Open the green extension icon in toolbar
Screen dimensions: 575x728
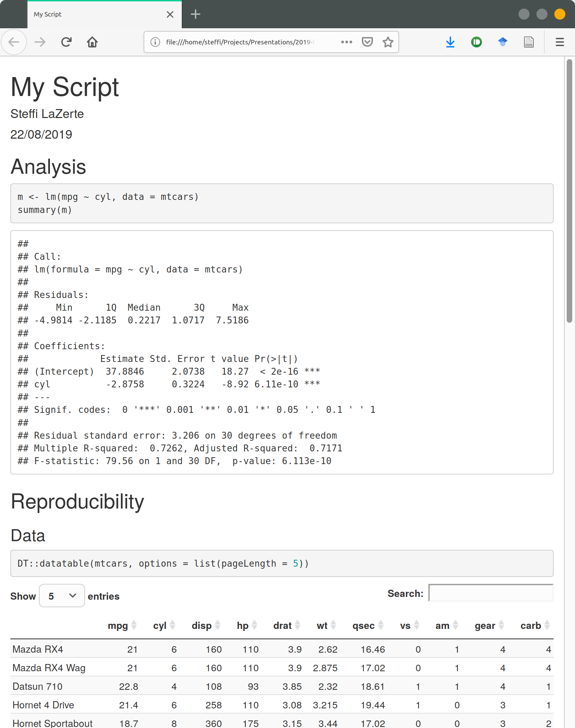476,42
